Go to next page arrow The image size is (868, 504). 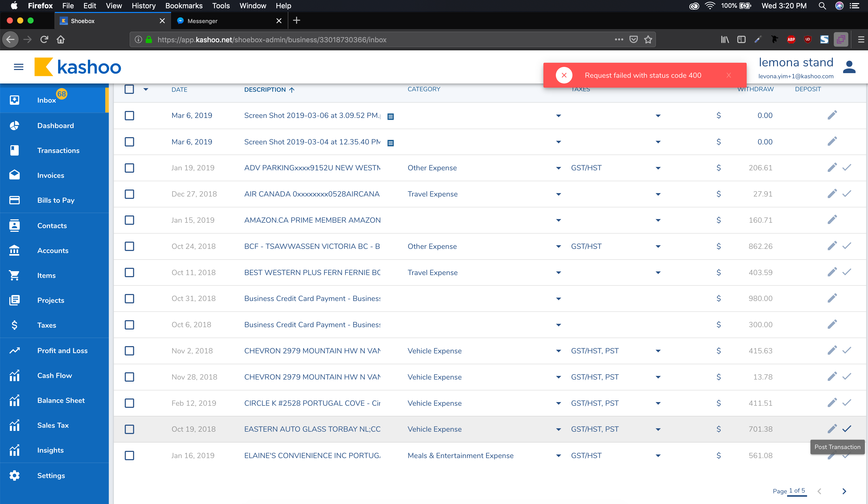pos(844,491)
